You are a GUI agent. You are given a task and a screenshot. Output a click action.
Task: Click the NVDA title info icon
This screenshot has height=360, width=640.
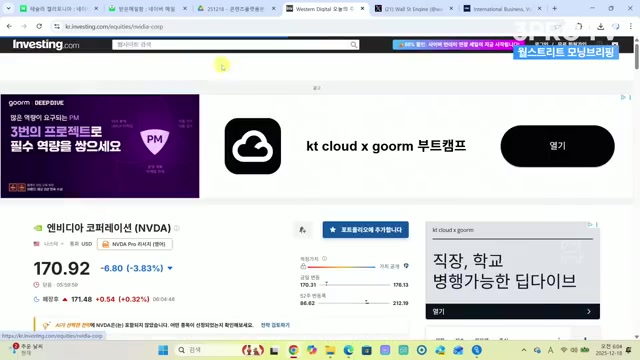177,228
